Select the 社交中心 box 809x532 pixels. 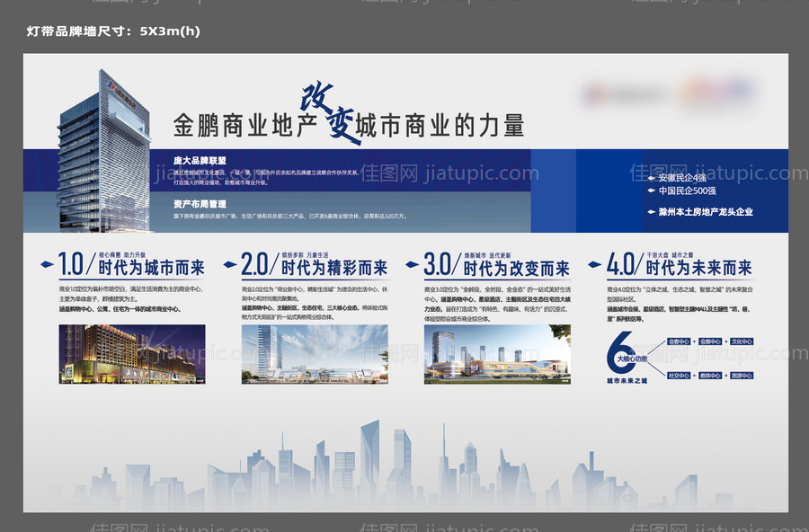679,375
